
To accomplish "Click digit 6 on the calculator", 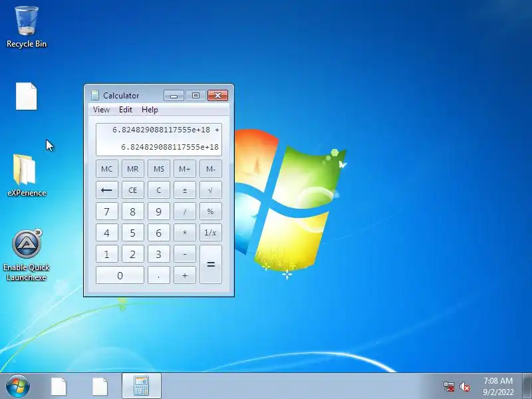I will pyautogui.click(x=159, y=232).
